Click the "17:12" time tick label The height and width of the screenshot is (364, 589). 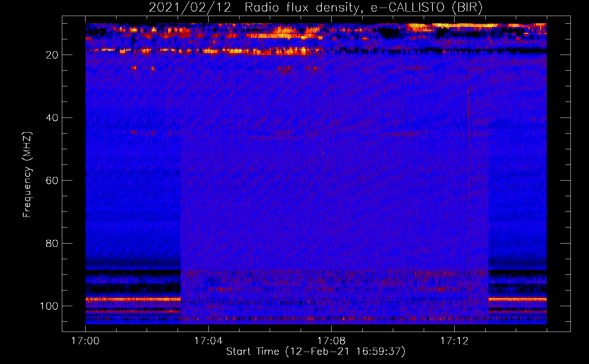pos(454,341)
